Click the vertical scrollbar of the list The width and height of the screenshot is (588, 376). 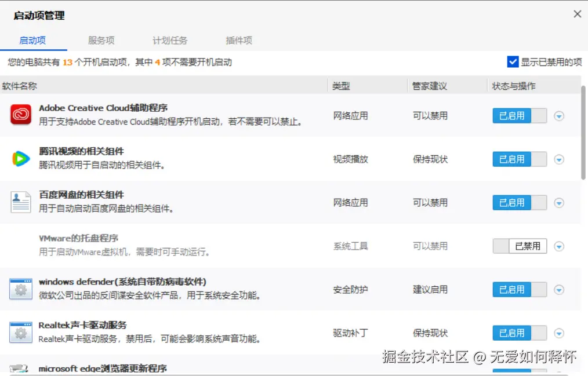point(583,133)
